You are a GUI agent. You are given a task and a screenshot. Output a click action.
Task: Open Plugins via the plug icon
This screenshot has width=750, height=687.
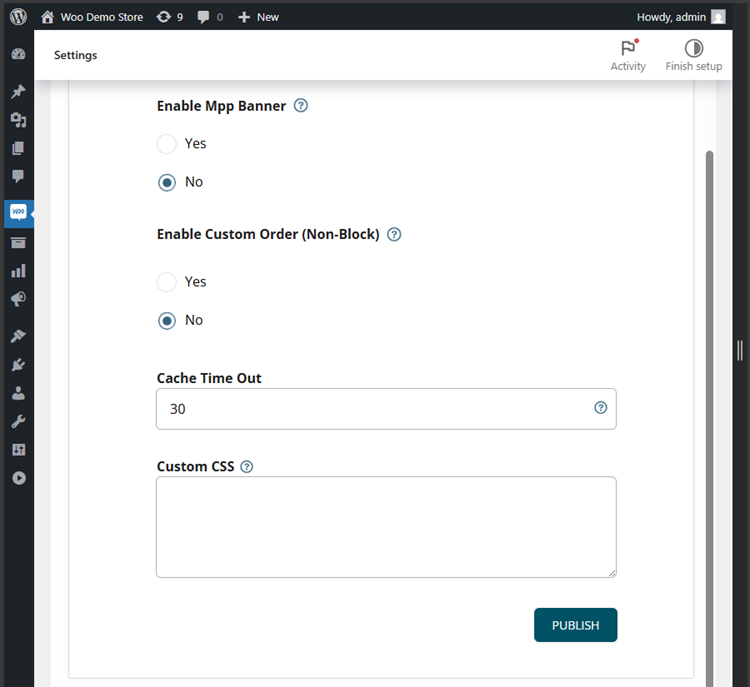(18, 365)
